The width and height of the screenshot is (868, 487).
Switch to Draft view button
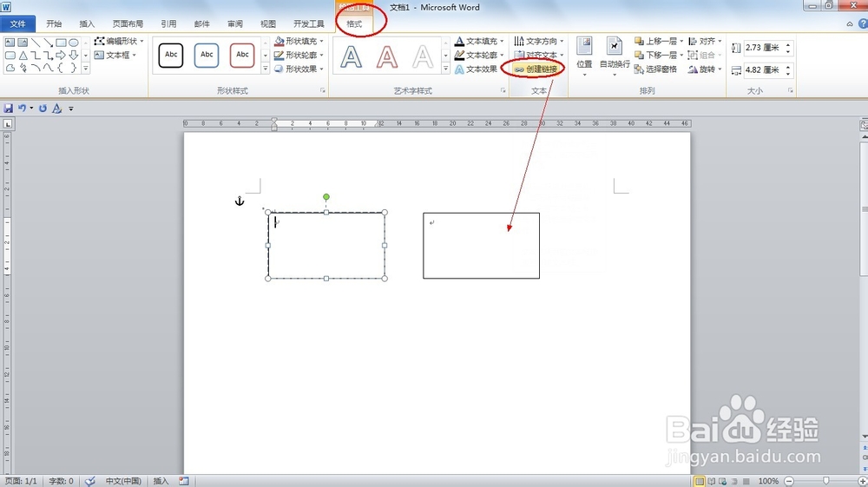click(x=746, y=481)
